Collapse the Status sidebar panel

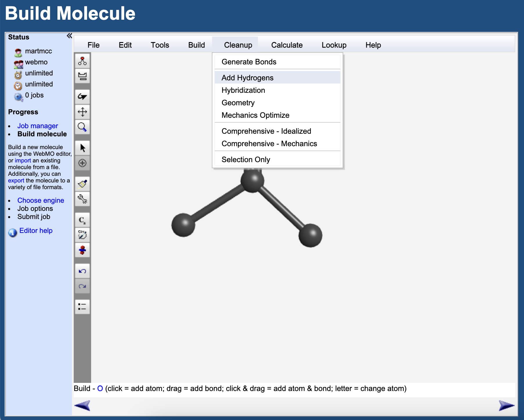click(x=69, y=35)
